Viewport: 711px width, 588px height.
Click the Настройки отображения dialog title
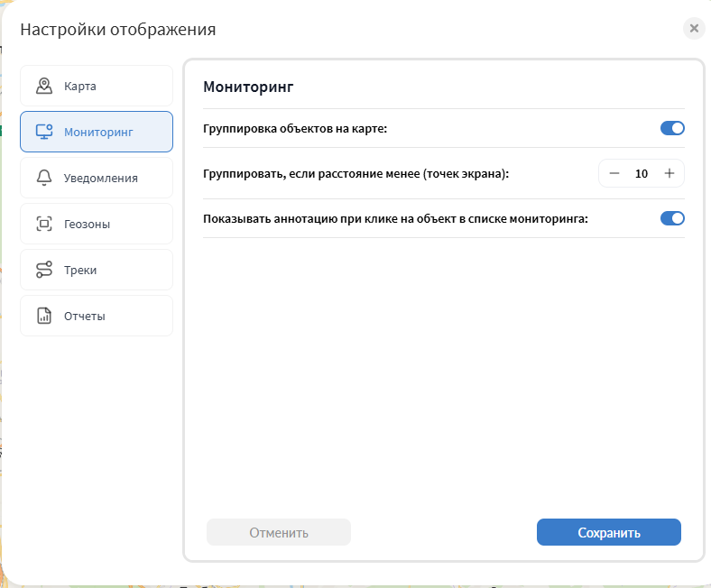click(x=118, y=30)
